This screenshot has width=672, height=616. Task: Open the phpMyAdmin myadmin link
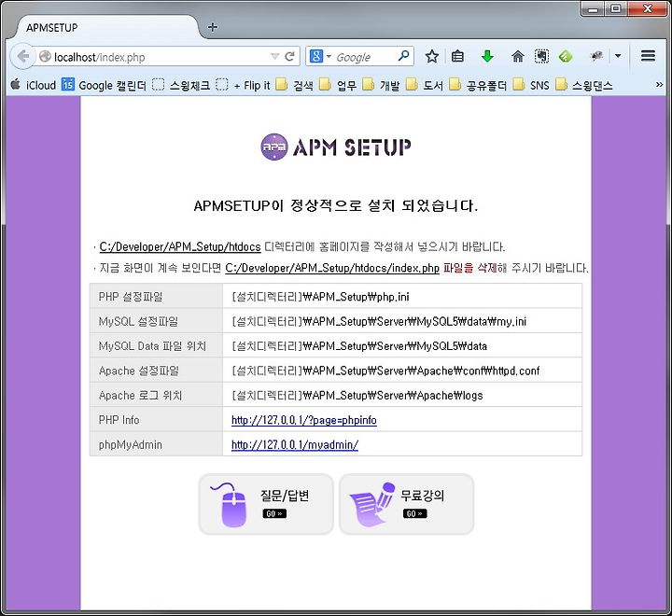[295, 445]
